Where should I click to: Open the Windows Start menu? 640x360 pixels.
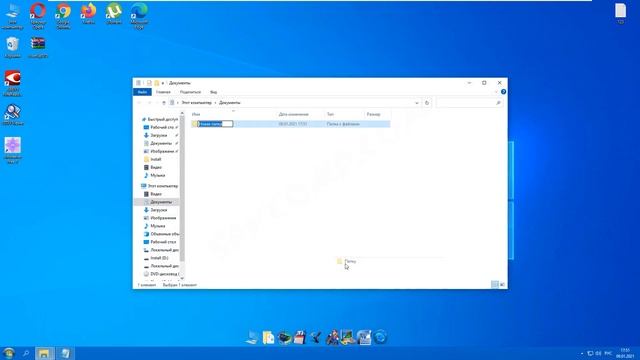(x=8, y=353)
